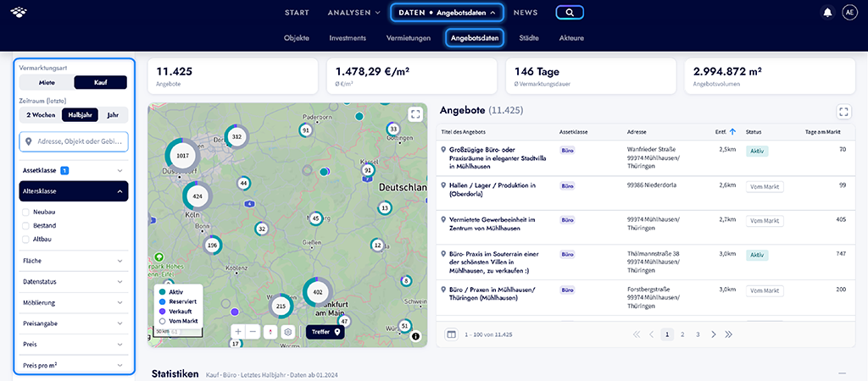
Task: Click the map info icon
Action: (415, 335)
